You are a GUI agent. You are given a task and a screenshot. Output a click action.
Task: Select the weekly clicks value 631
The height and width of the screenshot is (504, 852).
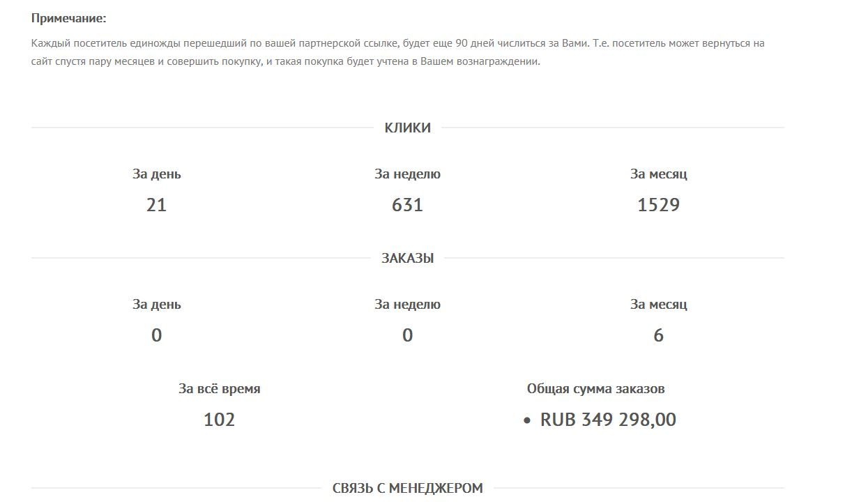click(x=407, y=205)
